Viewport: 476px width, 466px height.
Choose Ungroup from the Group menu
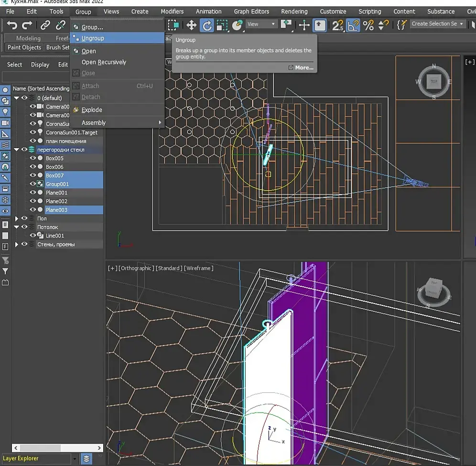(x=93, y=38)
